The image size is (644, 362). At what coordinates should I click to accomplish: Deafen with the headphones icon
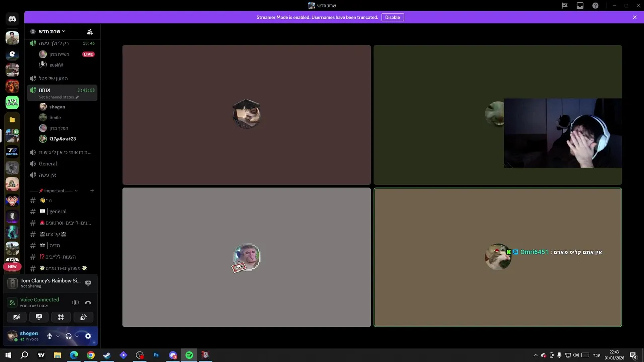coord(69,336)
